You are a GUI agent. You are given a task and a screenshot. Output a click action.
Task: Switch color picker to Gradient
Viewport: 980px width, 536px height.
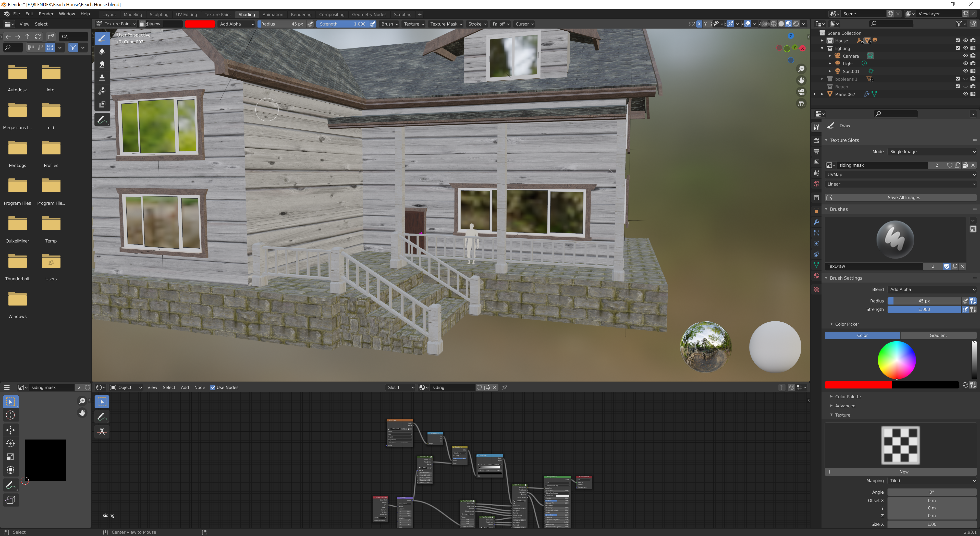938,335
